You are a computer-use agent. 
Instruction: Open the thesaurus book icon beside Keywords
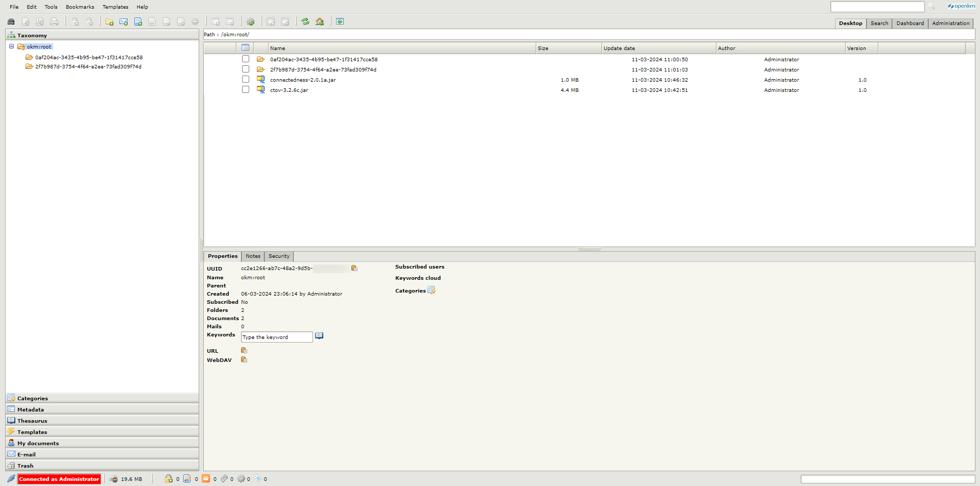(319, 336)
